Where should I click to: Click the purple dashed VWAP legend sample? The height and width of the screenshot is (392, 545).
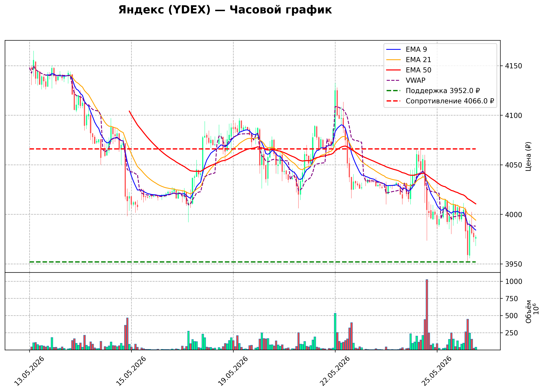pos(394,81)
